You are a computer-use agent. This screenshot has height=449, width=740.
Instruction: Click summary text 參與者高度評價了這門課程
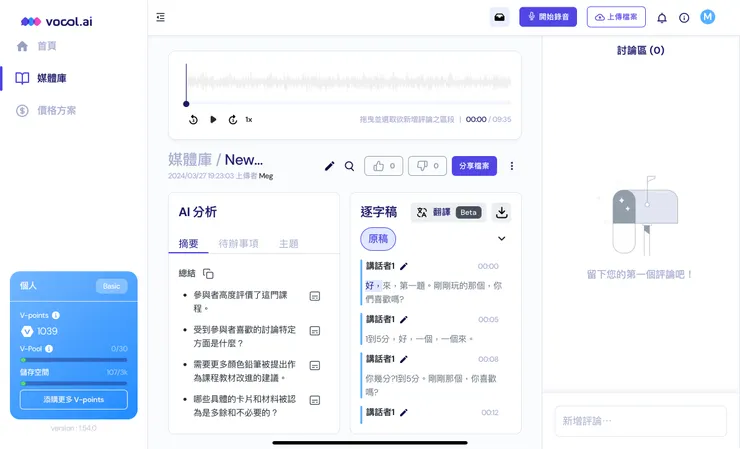pos(241,302)
